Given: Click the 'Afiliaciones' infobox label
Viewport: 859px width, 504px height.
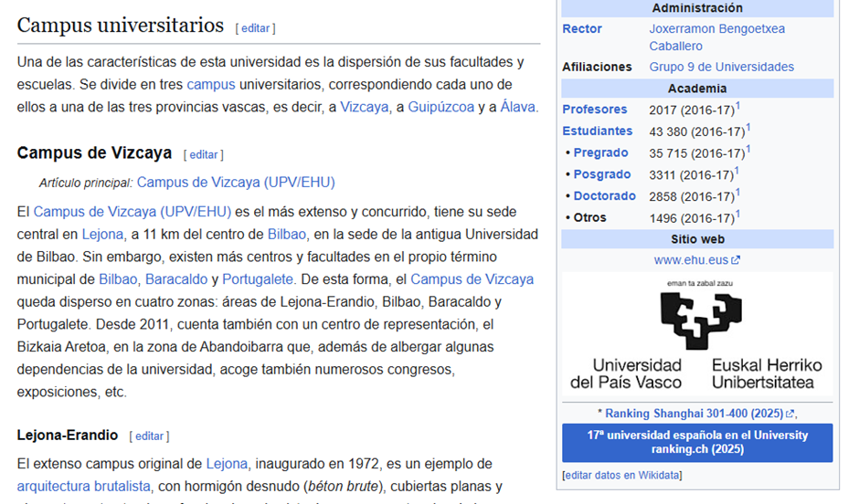Looking at the screenshot, I should click(x=597, y=67).
